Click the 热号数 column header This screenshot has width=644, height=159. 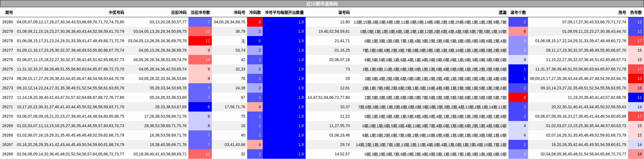tap(636, 12)
